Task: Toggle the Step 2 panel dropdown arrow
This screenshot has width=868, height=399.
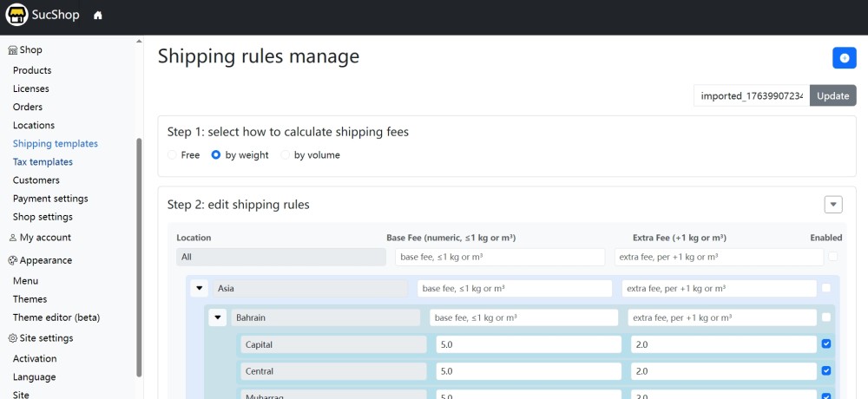Action: 832,205
